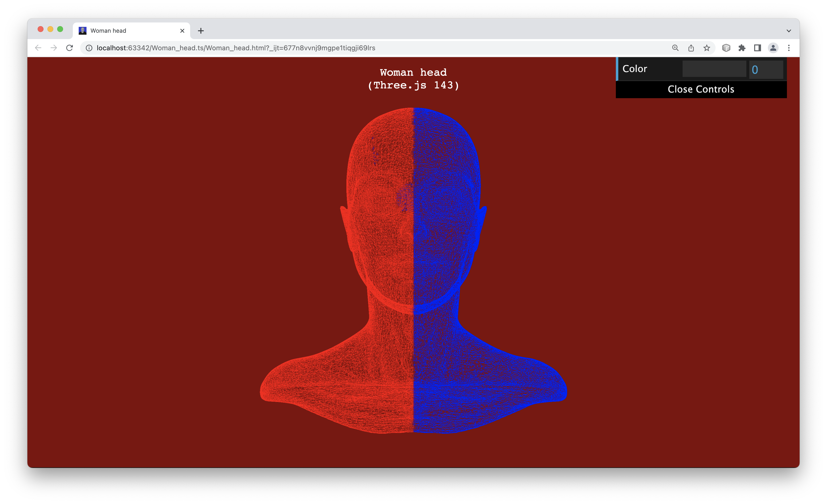Click the Woman head tab favicon
827x504 pixels.
click(83, 31)
